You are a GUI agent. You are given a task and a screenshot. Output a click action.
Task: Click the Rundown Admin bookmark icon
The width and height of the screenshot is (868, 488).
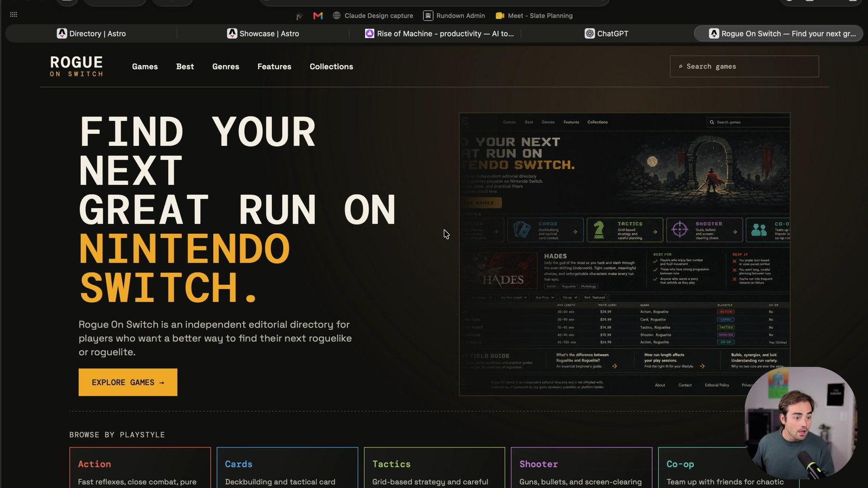pyautogui.click(x=428, y=16)
